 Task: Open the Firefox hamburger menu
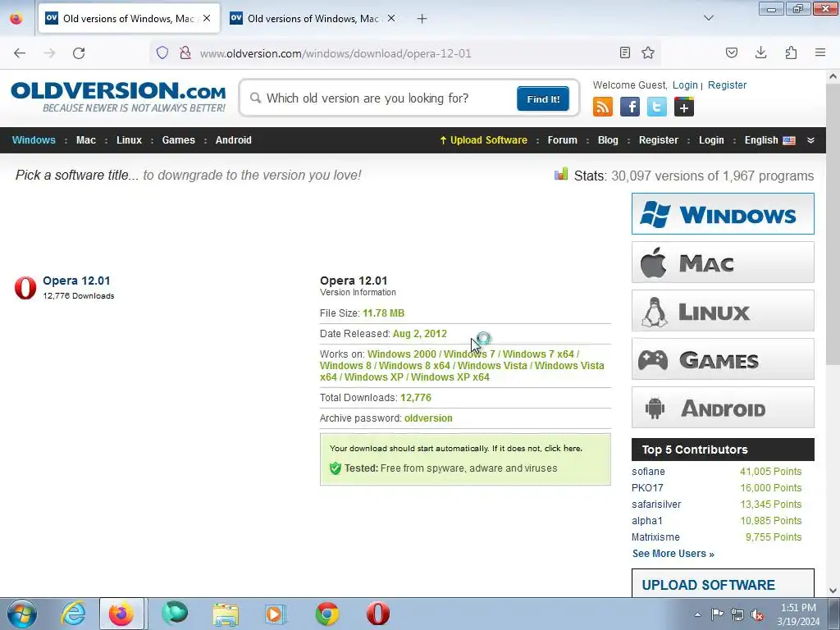click(x=820, y=52)
